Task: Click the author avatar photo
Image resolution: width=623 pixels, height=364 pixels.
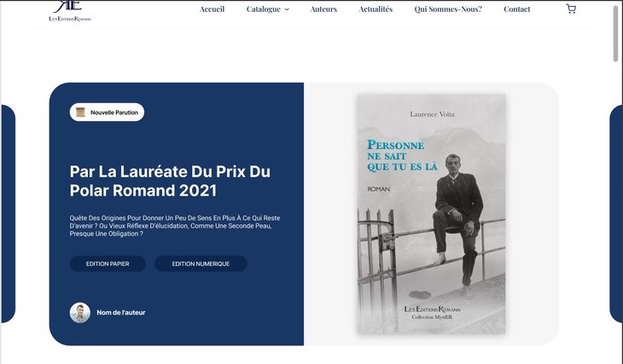Action: click(80, 312)
